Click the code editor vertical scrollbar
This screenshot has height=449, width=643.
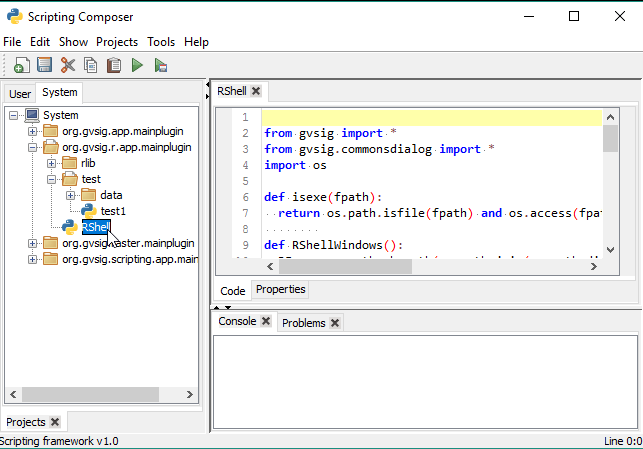click(610, 190)
